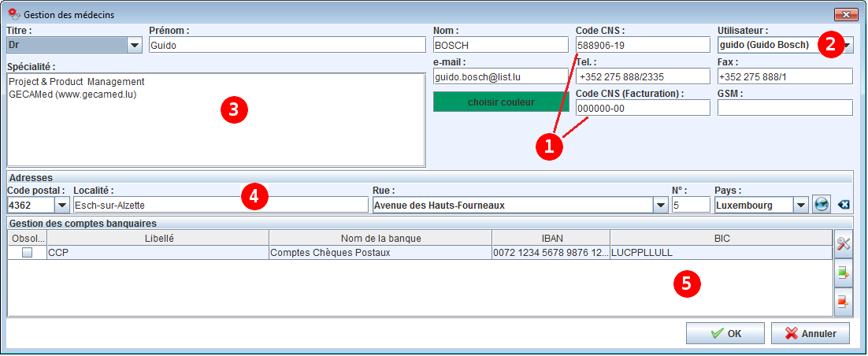Click the green choisir couleur button

coord(500,102)
